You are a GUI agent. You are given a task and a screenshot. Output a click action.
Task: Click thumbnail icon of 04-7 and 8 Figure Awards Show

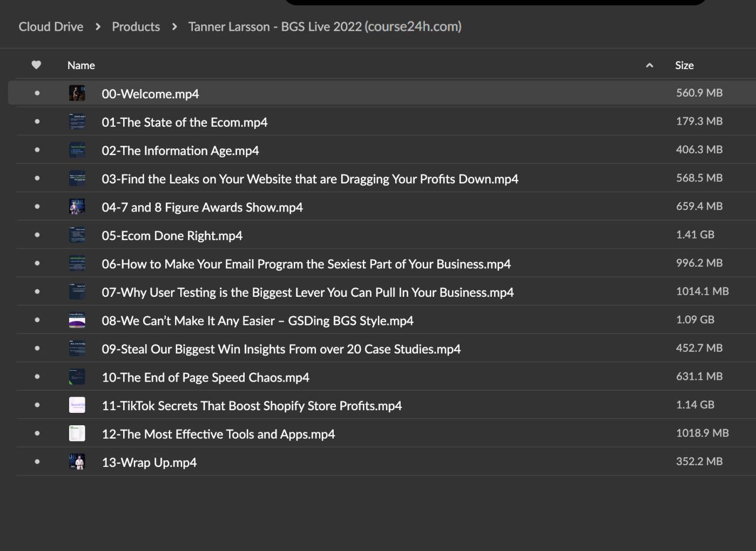pyautogui.click(x=77, y=207)
